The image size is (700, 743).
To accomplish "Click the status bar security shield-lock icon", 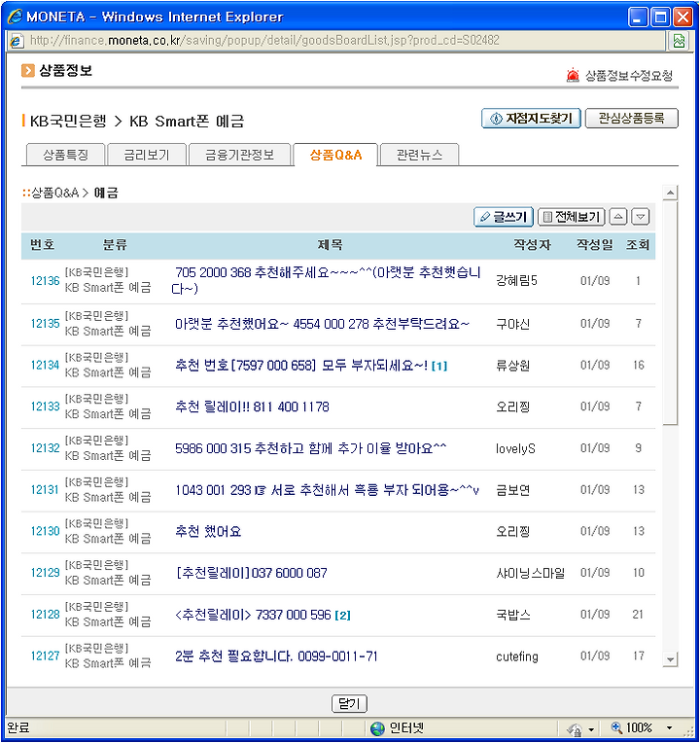I will tap(575, 728).
